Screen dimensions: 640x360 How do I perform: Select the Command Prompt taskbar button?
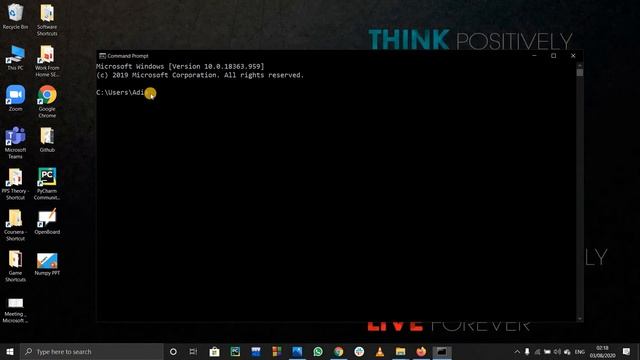[442, 351]
